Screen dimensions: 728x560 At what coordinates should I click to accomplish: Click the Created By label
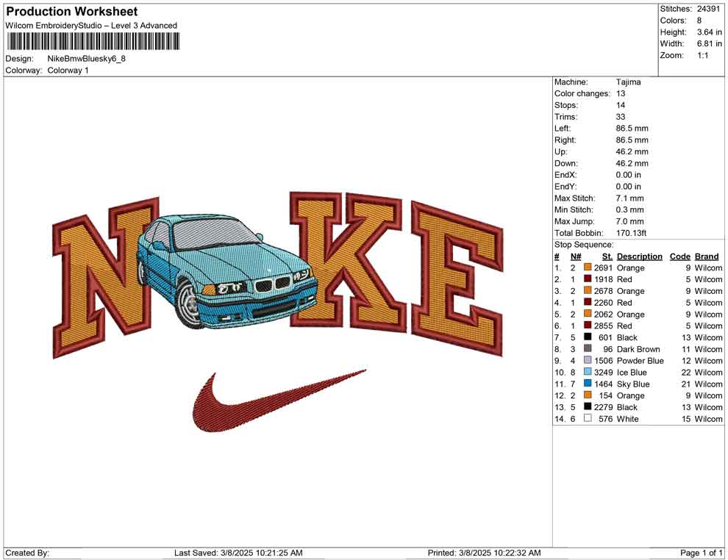click(27, 553)
